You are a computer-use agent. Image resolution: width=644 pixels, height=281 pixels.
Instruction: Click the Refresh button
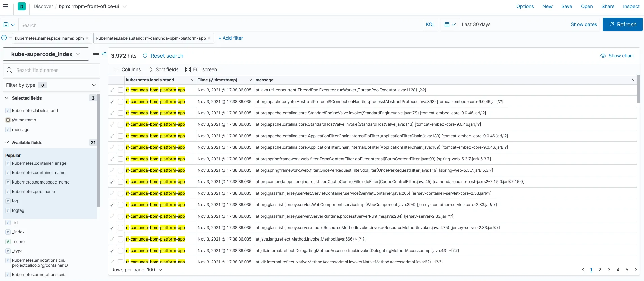(622, 24)
